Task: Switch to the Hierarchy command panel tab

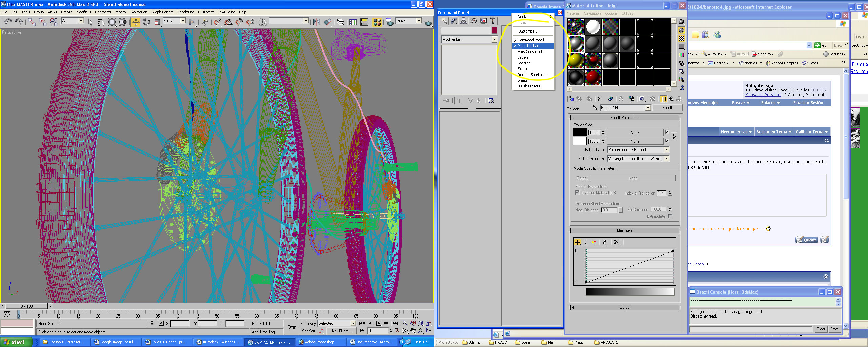Action: 463,21
